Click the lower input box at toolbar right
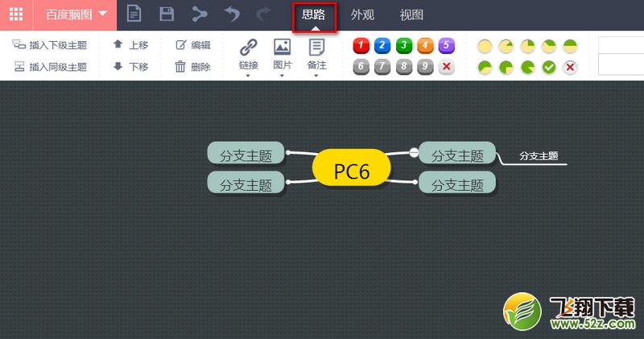644x339 pixels. [621, 64]
